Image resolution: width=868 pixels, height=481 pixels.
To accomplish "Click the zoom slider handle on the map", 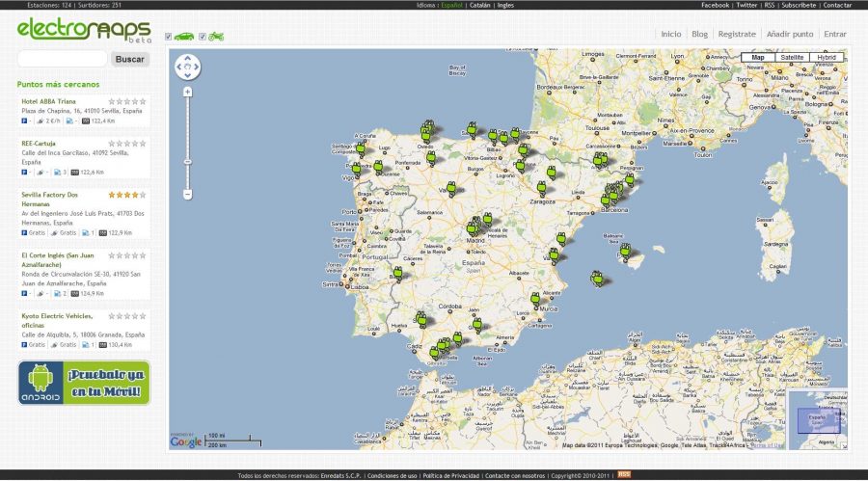I will (188, 162).
